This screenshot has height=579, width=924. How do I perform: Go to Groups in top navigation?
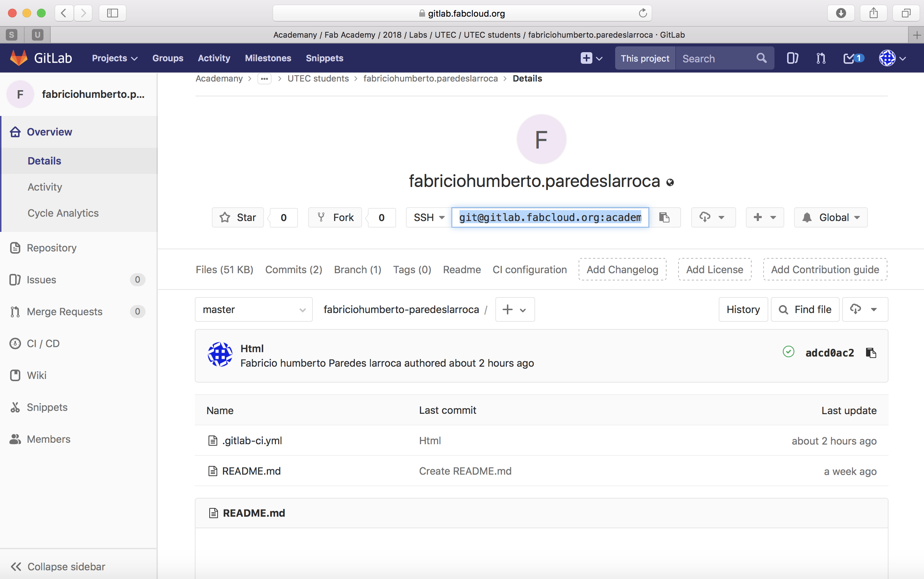(168, 58)
